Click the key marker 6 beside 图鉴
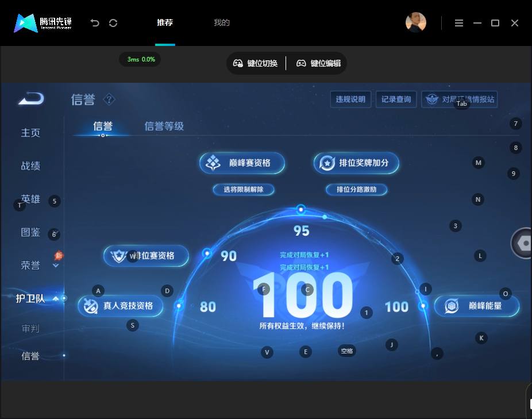 pos(54,235)
